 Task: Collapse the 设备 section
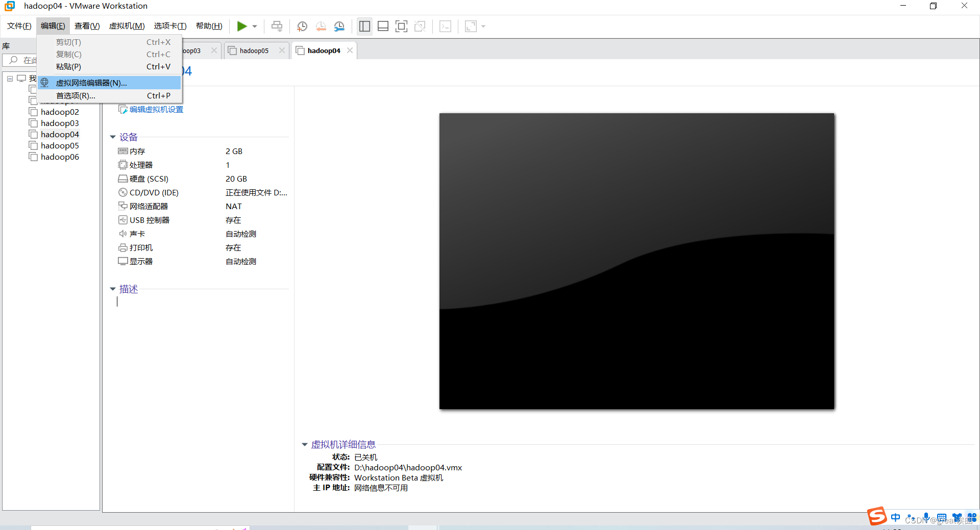tap(113, 137)
